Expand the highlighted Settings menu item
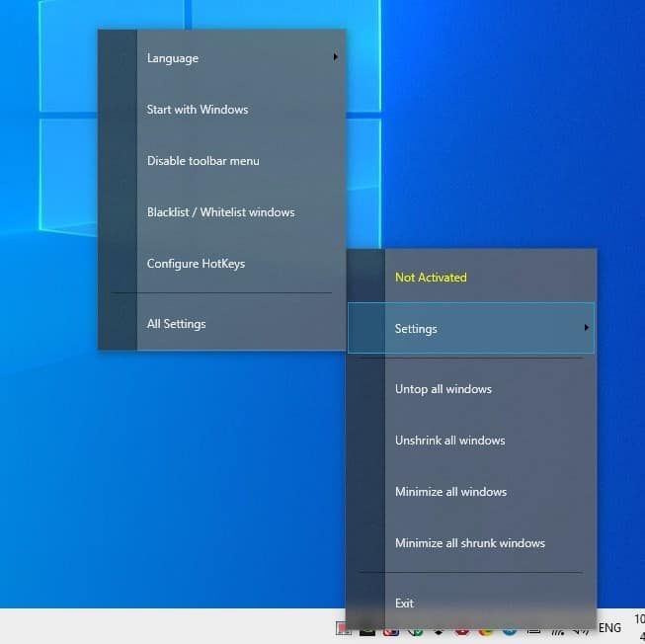Screen dimensions: 645x644 click(x=471, y=329)
